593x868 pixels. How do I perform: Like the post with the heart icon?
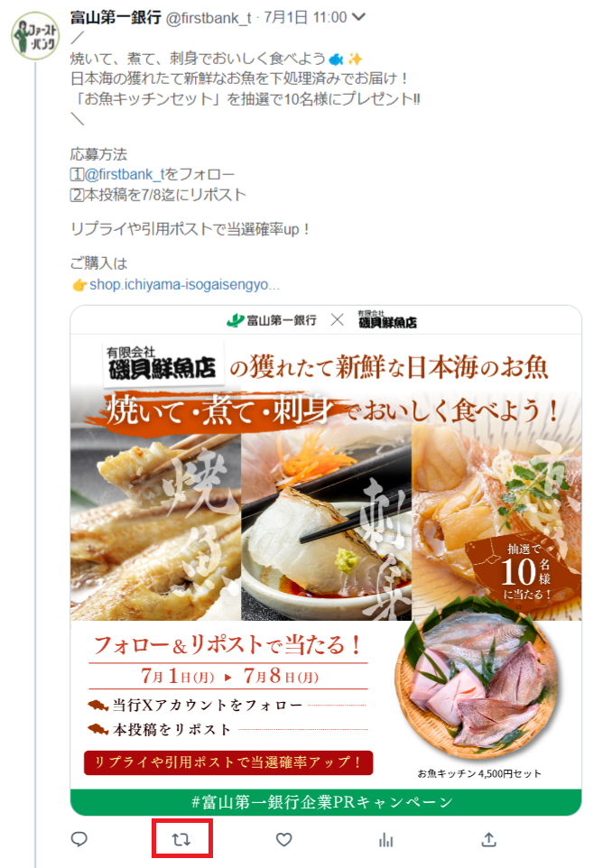[x=284, y=840]
